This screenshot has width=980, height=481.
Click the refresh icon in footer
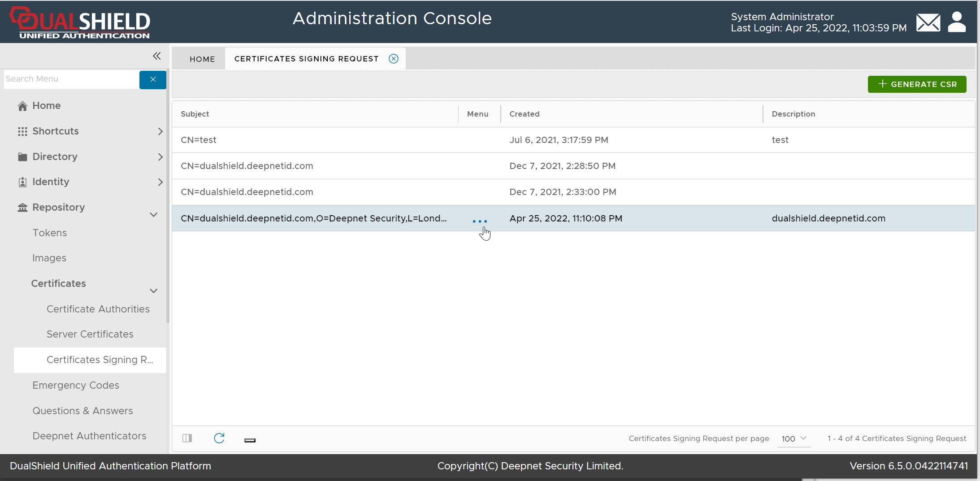click(x=219, y=438)
